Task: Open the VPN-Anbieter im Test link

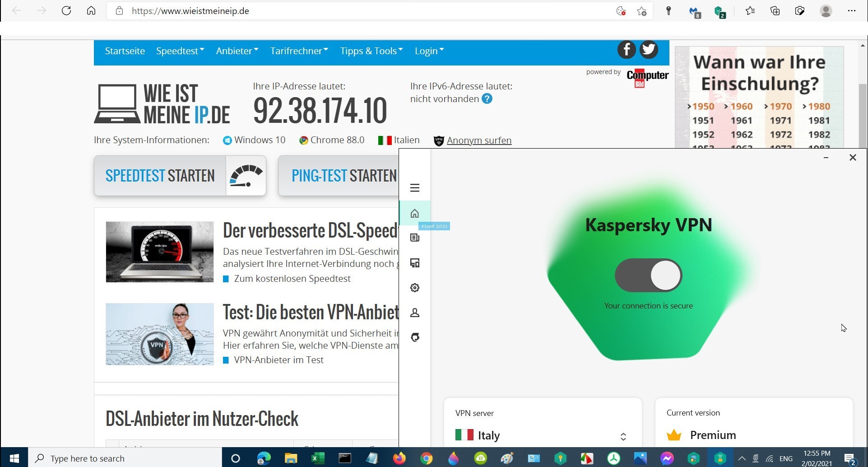Action: (x=279, y=360)
